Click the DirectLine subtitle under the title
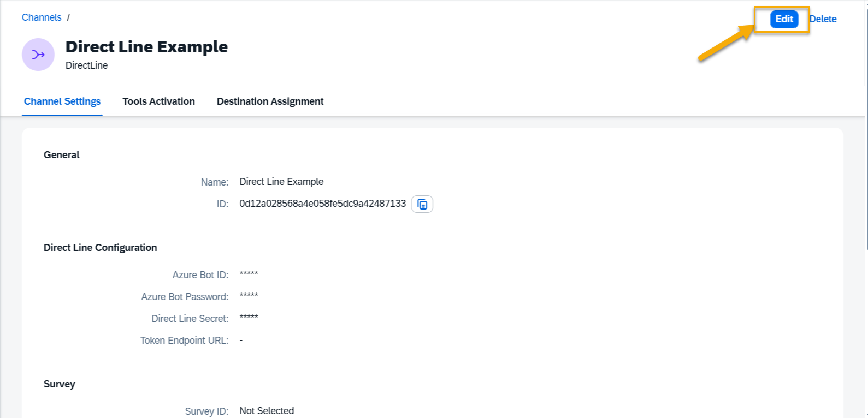Viewport: 868px width, 418px height. coord(86,65)
